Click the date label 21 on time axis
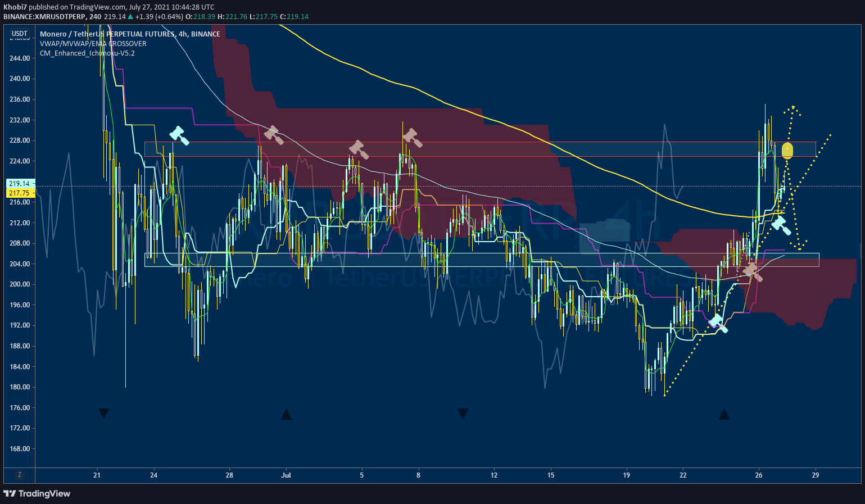 point(97,475)
